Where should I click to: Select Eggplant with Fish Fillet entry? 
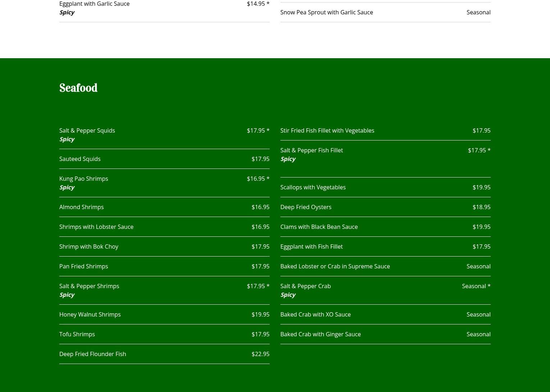[311, 246]
